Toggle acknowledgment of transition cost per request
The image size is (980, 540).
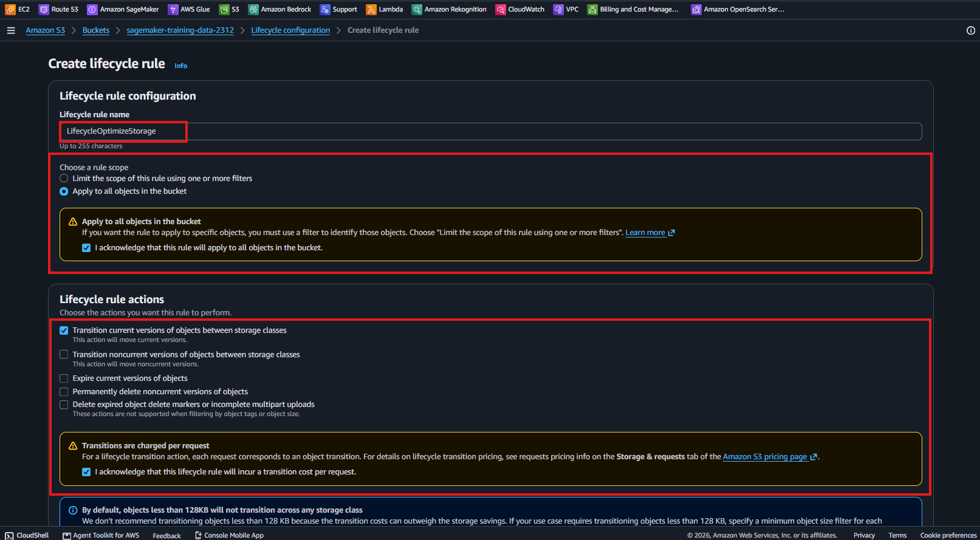(86, 472)
